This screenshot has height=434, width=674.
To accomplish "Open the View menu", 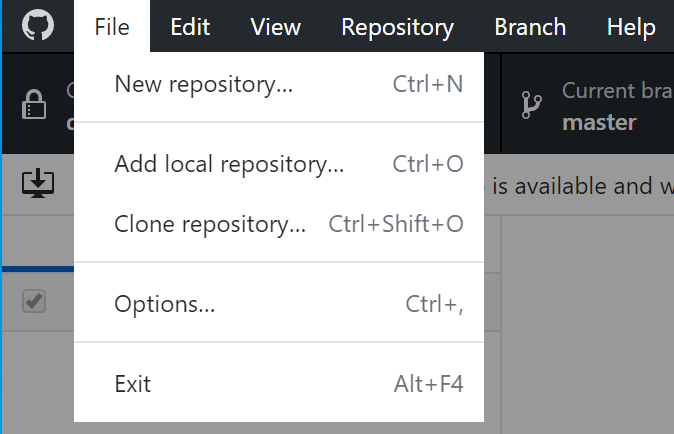I will coord(276,27).
